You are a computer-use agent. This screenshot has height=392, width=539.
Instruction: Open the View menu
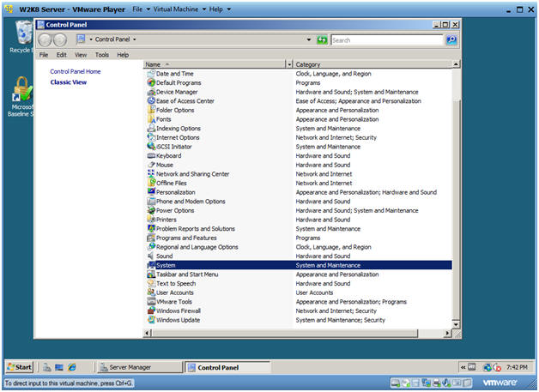coord(81,55)
